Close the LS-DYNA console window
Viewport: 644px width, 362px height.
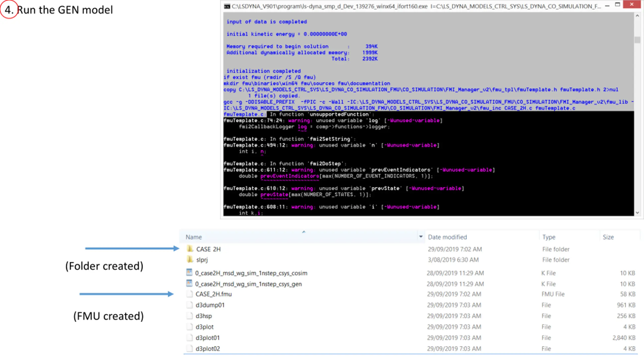(x=632, y=5)
